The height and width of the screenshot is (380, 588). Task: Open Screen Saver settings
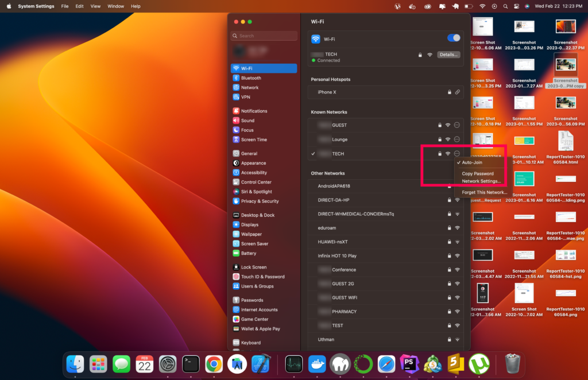tap(264, 243)
